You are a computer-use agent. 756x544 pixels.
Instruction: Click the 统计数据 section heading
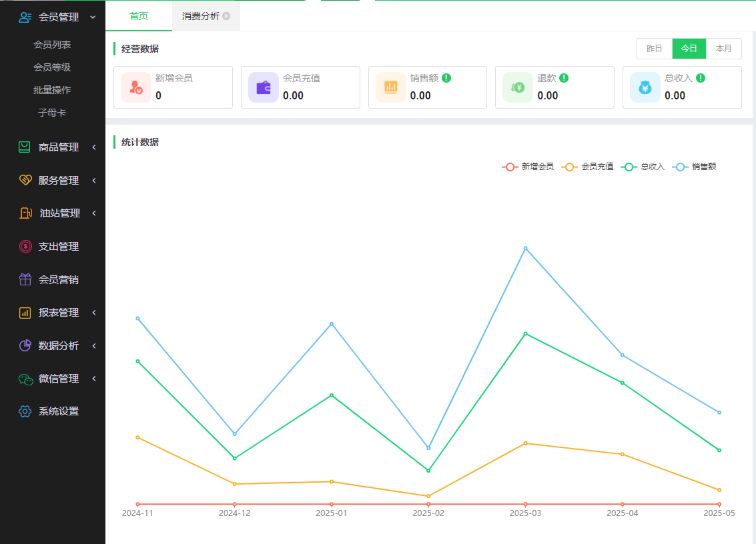140,142
